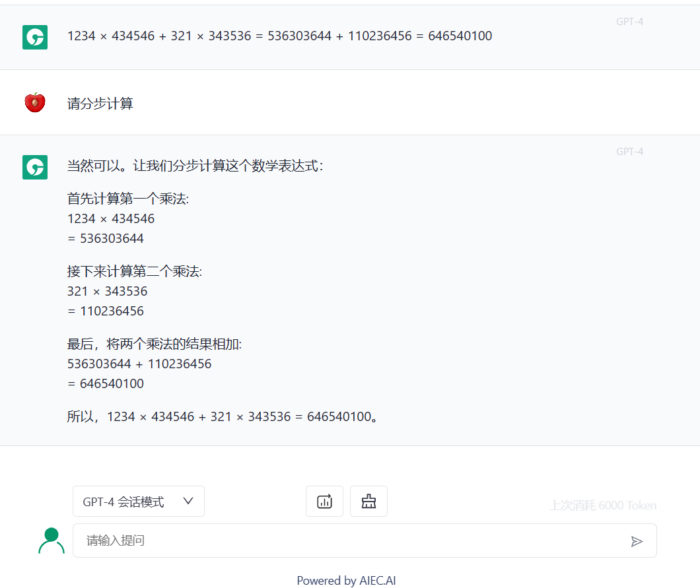Click the 首先计算第一个乘法 line
The width and height of the screenshot is (700, 588).
point(128,199)
